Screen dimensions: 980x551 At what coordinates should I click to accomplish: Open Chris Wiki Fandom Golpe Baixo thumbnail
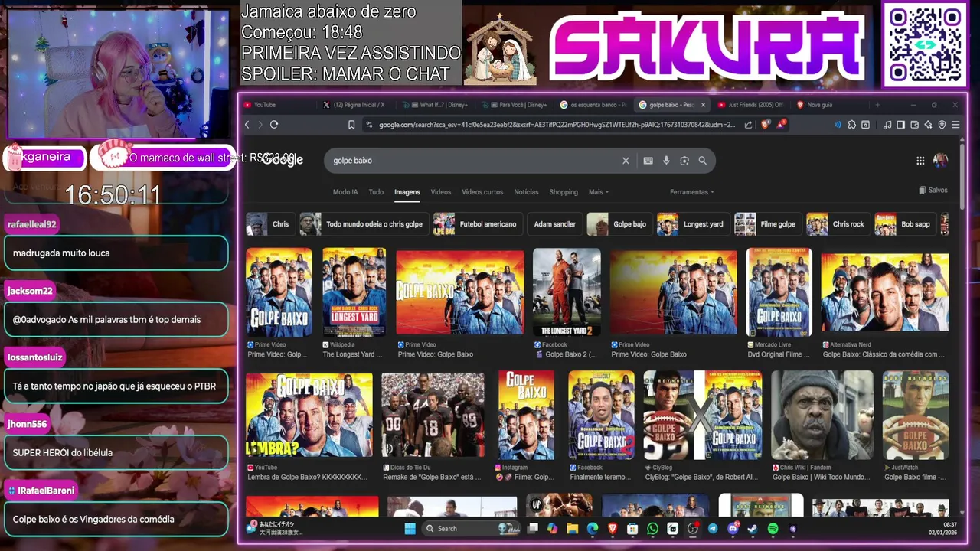tap(822, 416)
